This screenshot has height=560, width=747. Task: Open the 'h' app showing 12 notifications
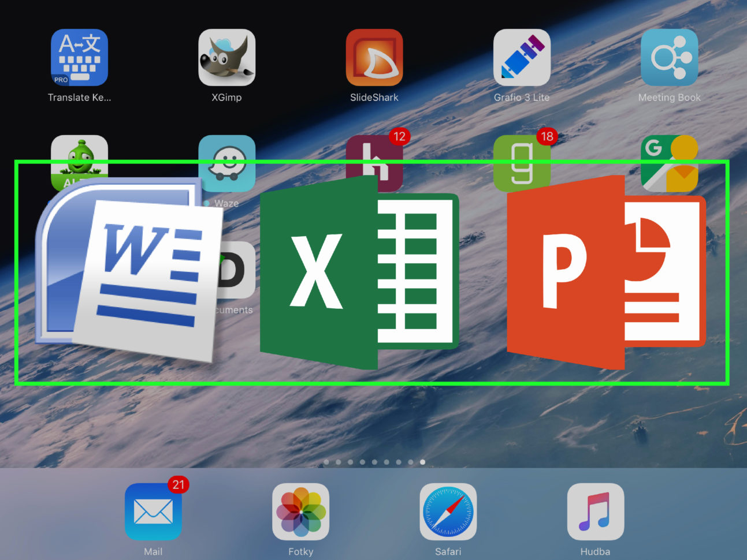(374, 165)
